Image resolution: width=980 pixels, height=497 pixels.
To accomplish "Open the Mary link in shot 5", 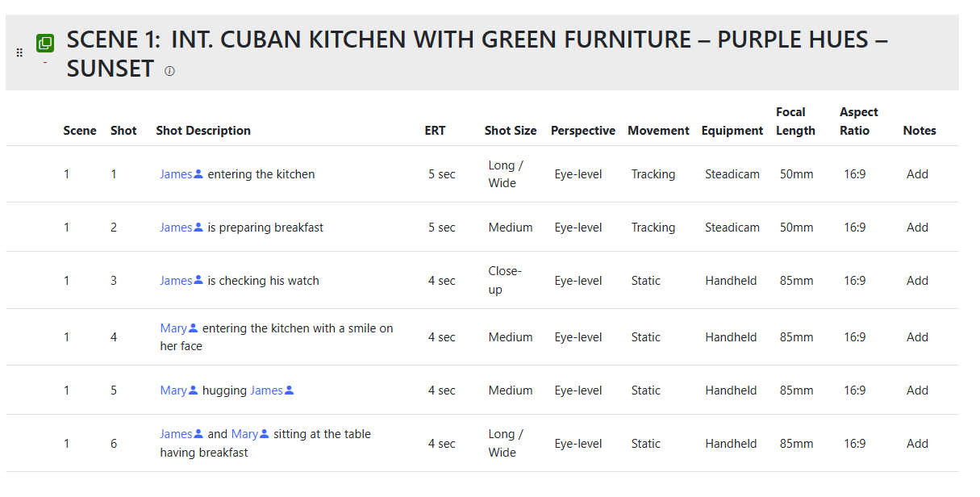I will (x=173, y=390).
